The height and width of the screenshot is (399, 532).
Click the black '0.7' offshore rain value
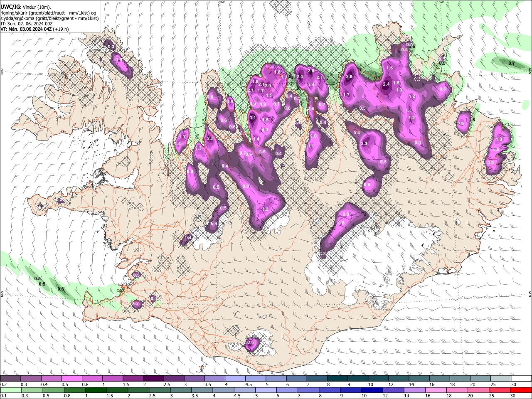point(512,64)
